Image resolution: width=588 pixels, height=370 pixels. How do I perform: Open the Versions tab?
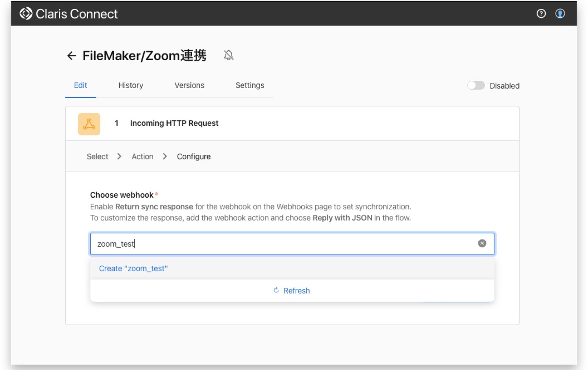point(189,85)
